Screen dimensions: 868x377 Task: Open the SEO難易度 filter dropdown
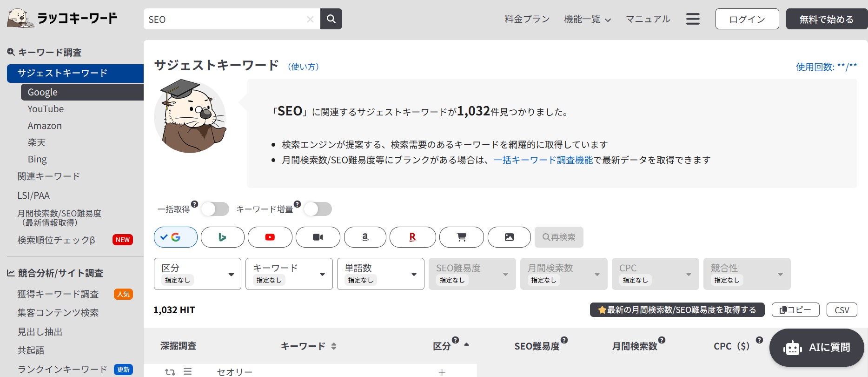point(472,274)
